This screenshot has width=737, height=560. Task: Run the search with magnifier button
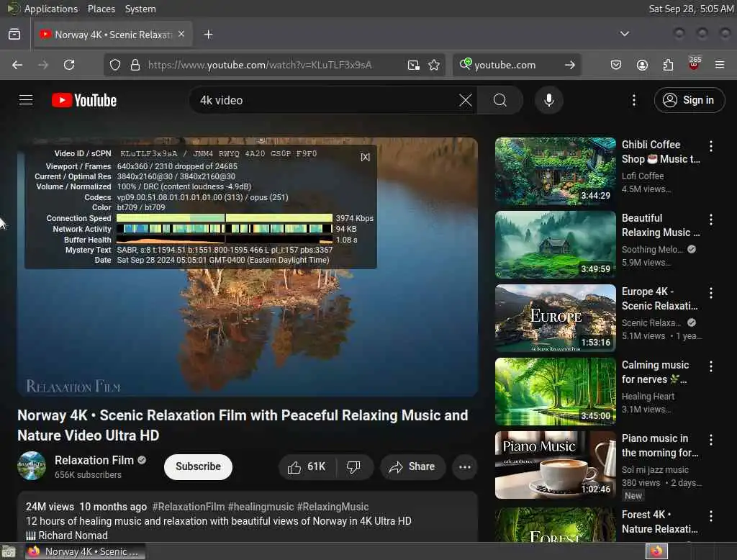coord(500,100)
